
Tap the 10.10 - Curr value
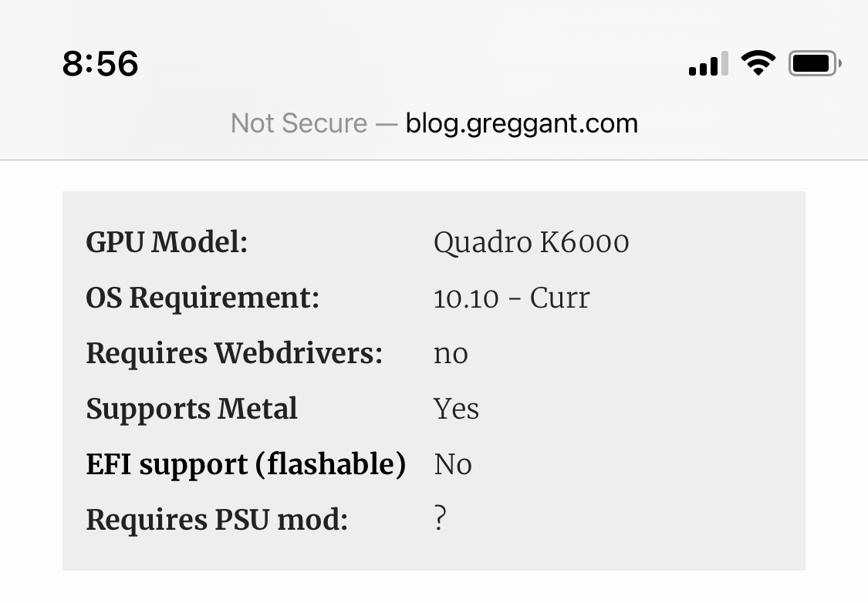click(512, 298)
